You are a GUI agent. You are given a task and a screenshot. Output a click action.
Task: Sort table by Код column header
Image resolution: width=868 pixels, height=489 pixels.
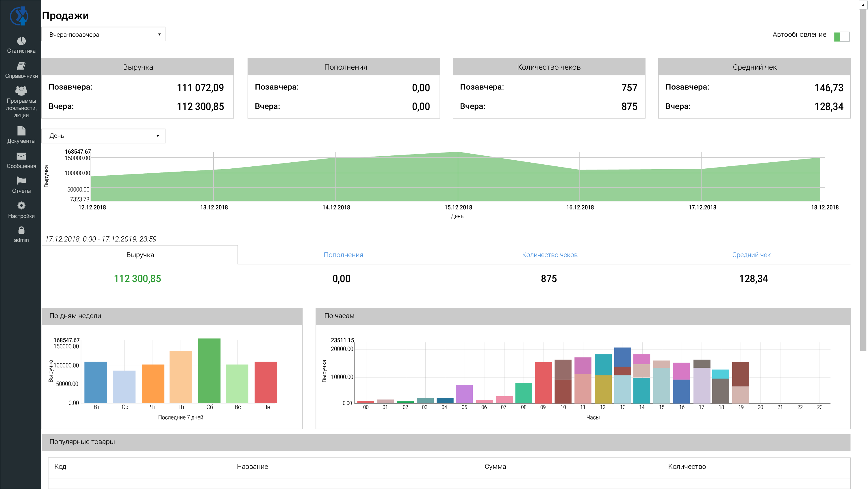click(60, 466)
